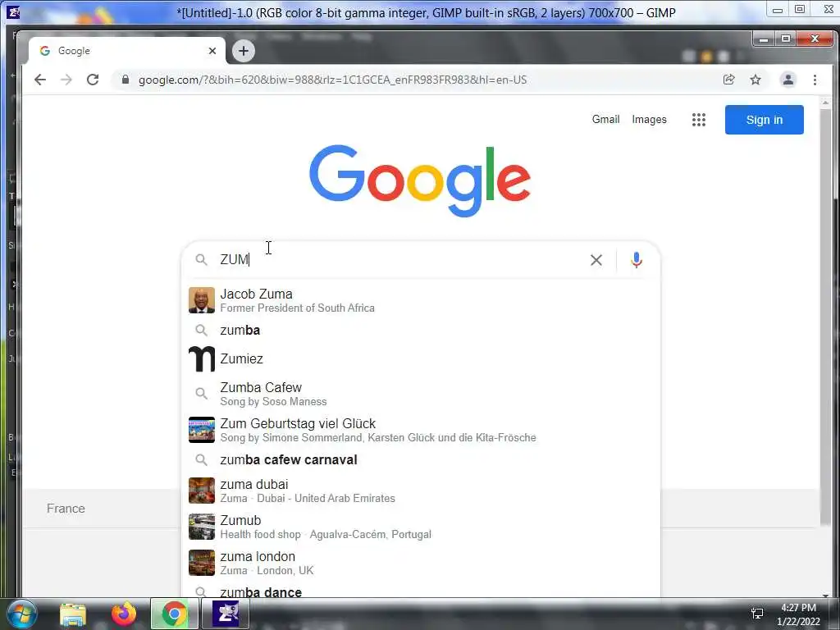
Task: Select the Zumub health food shop suggestion
Action: pyautogui.click(x=421, y=527)
